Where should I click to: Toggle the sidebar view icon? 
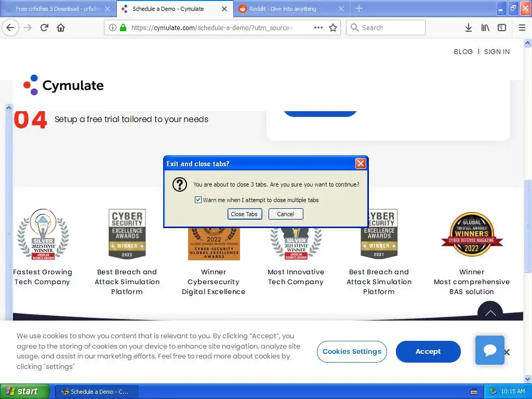pyautogui.click(x=502, y=28)
